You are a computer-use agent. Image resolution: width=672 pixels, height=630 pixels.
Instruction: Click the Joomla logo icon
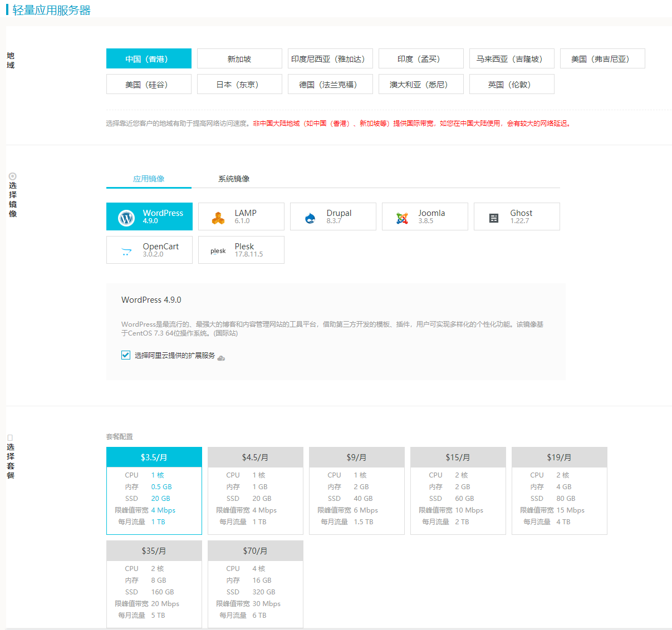tap(402, 218)
